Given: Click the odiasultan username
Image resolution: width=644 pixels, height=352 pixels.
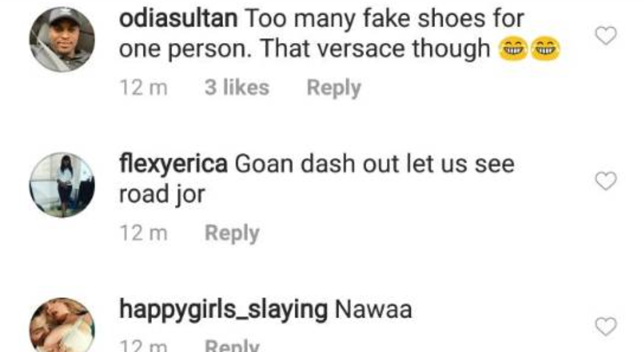Looking at the screenshot, I should [x=178, y=19].
